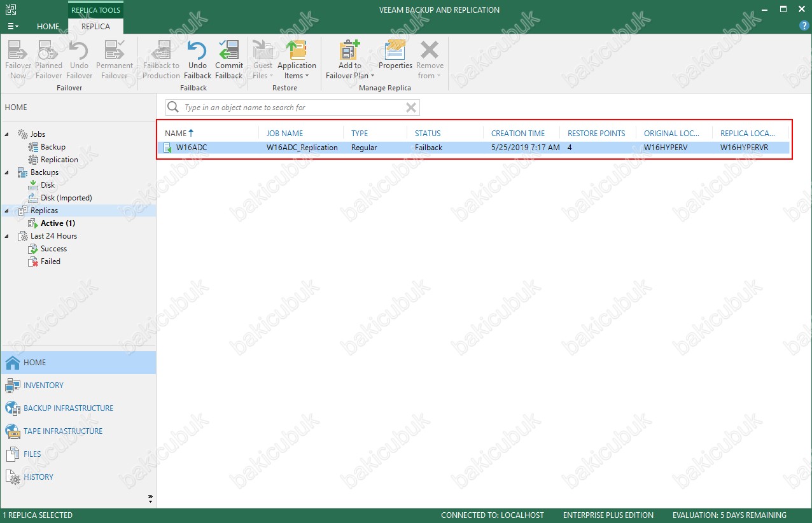The image size is (812, 523).
Task: Select the Success sessions tree item
Action: pos(53,249)
